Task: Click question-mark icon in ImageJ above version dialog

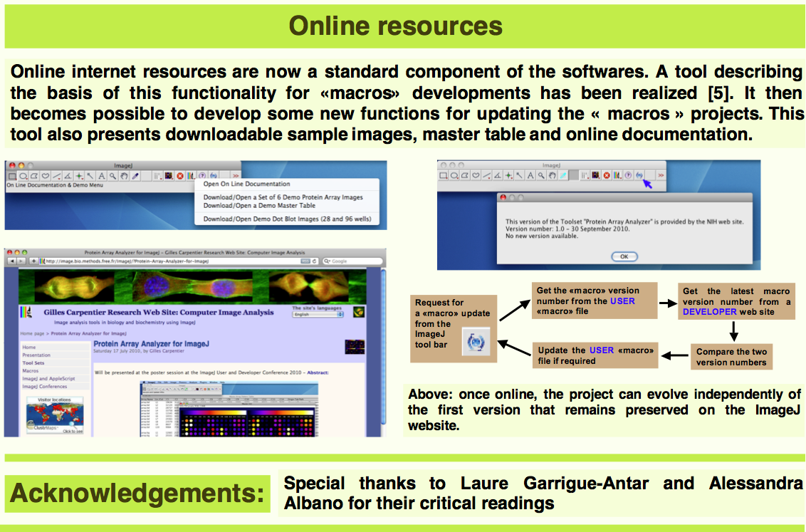Action: [x=628, y=175]
